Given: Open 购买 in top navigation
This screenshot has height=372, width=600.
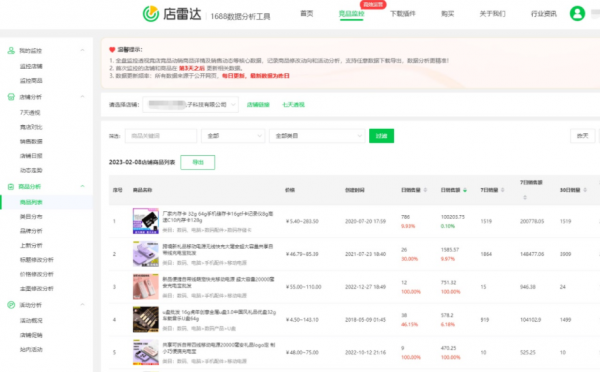Looking at the screenshot, I should [x=447, y=14].
